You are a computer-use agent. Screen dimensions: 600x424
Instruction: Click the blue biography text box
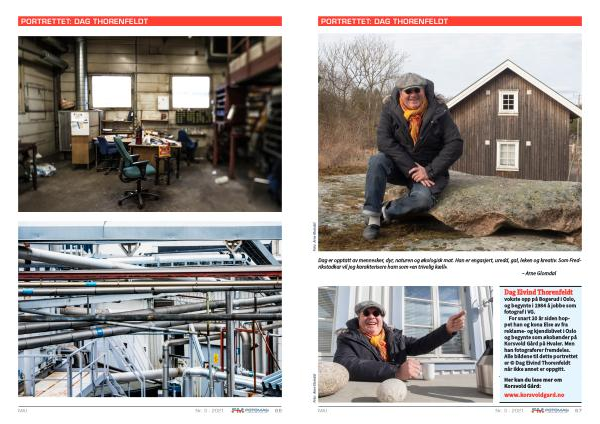tap(540, 344)
